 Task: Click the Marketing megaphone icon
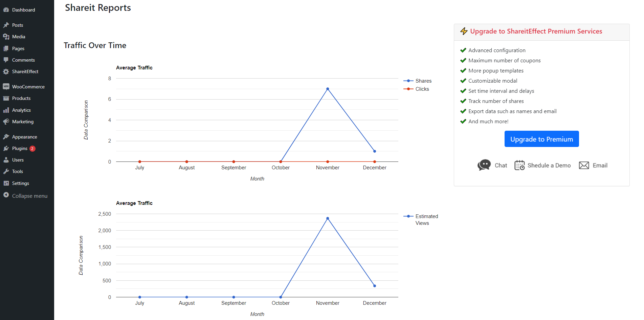[6, 122]
